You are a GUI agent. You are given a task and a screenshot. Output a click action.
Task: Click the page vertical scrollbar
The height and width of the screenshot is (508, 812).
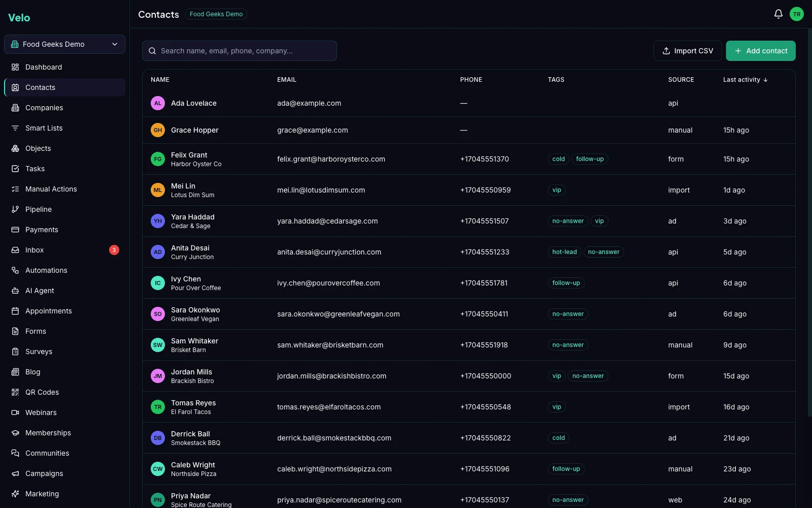tap(809, 223)
